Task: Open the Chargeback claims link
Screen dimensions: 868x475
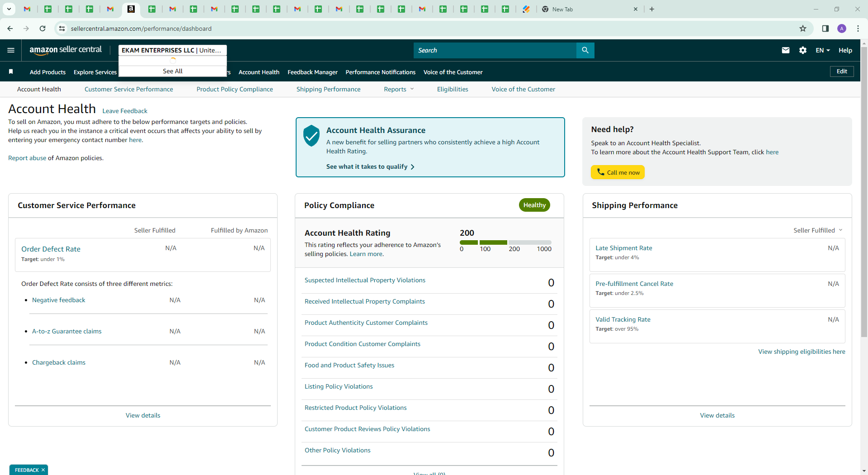Action: pyautogui.click(x=59, y=362)
